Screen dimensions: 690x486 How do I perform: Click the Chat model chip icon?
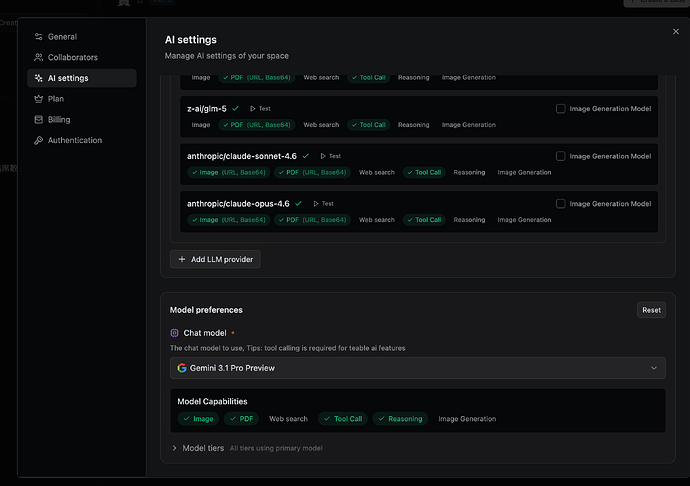click(175, 332)
